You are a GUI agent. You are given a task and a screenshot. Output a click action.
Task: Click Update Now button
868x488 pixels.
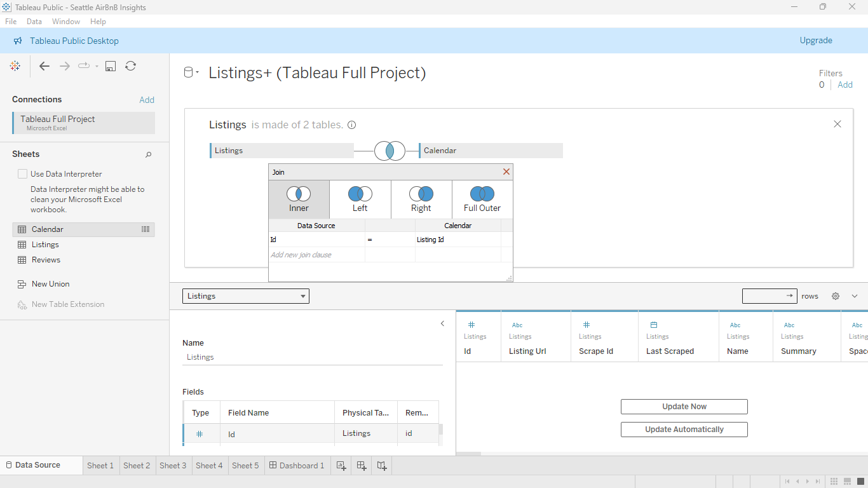click(x=684, y=407)
